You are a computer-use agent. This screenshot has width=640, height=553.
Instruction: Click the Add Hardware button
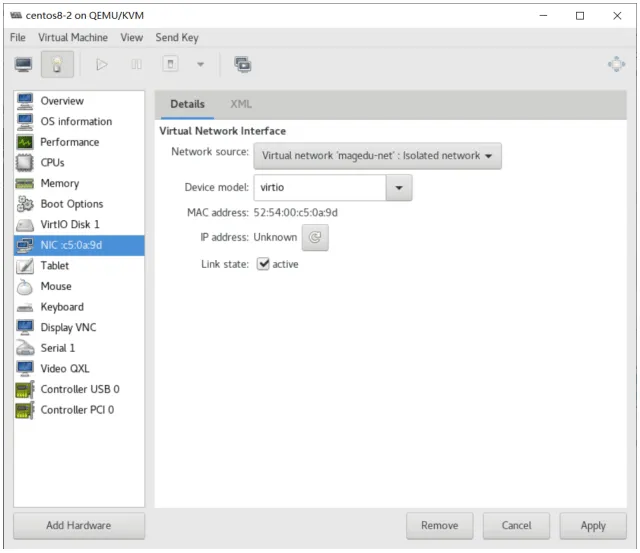(79, 526)
